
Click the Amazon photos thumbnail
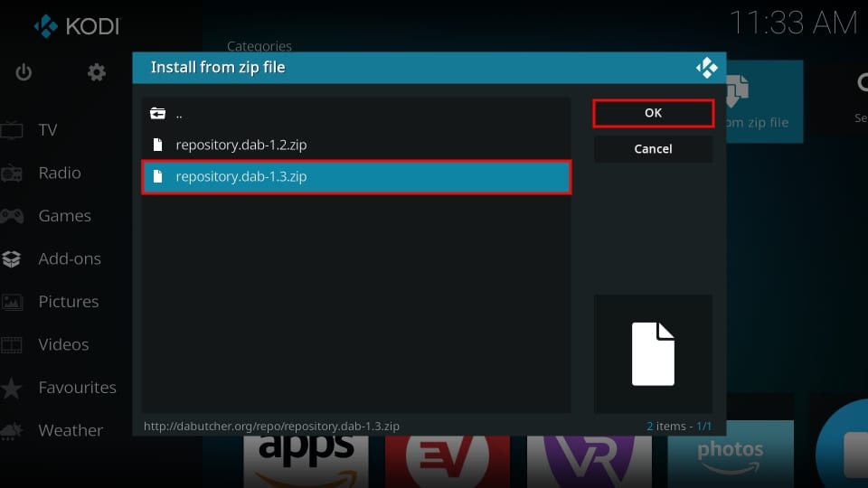[731, 455]
